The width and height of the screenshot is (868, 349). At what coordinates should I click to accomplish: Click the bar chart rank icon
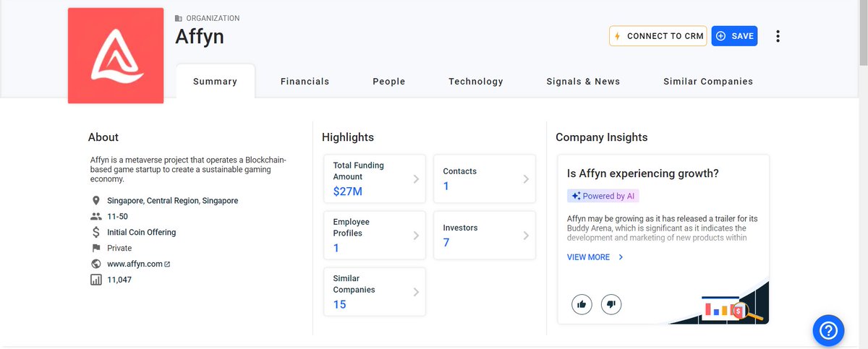[96, 280]
